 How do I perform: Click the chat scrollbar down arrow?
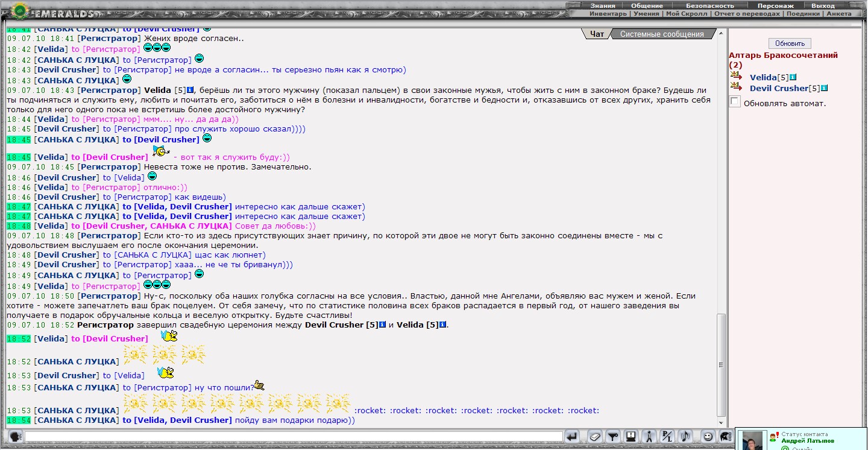click(721, 422)
